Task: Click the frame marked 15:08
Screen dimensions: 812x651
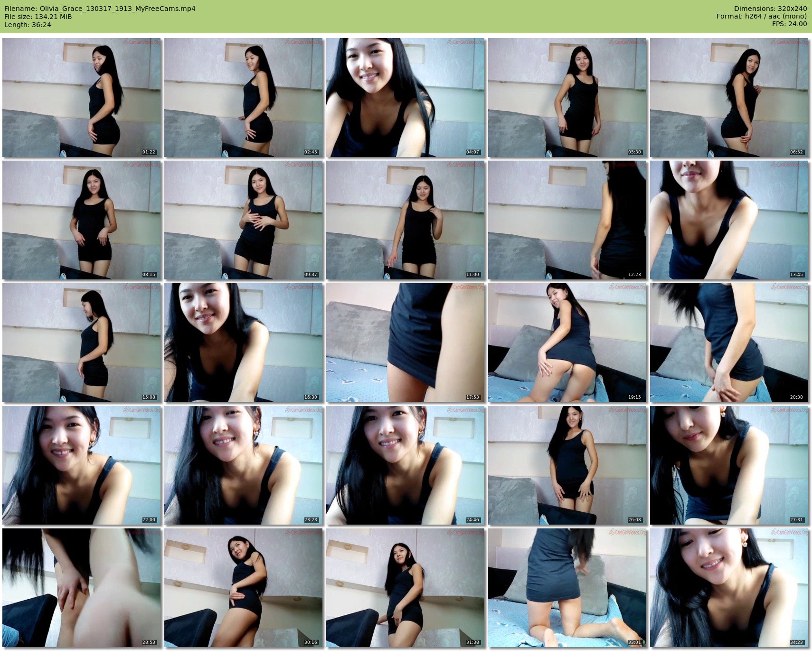Action: click(x=82, y=343)
